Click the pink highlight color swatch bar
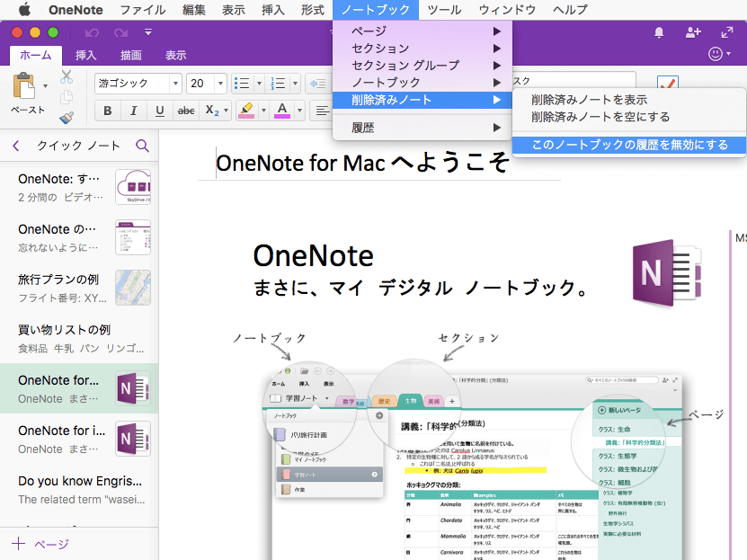 (x=246, y=116)
